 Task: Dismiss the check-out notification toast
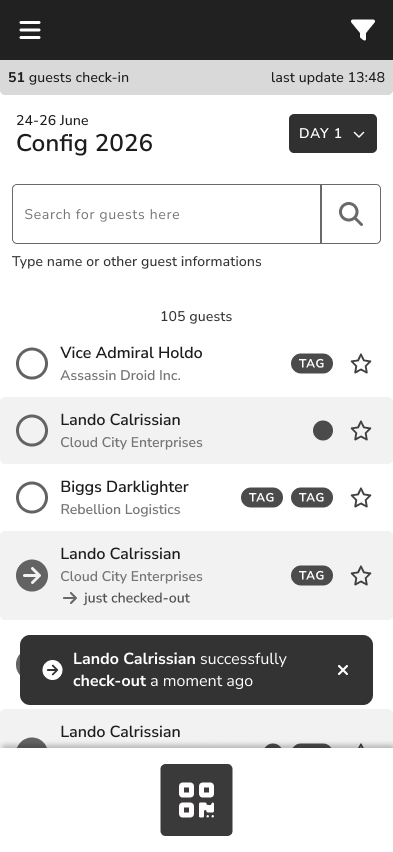342,670
